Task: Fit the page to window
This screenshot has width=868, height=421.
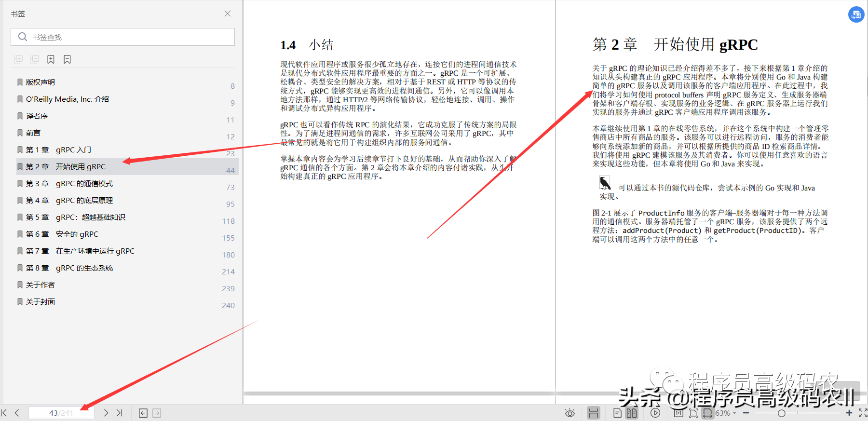Action: [x=693, y=413]
